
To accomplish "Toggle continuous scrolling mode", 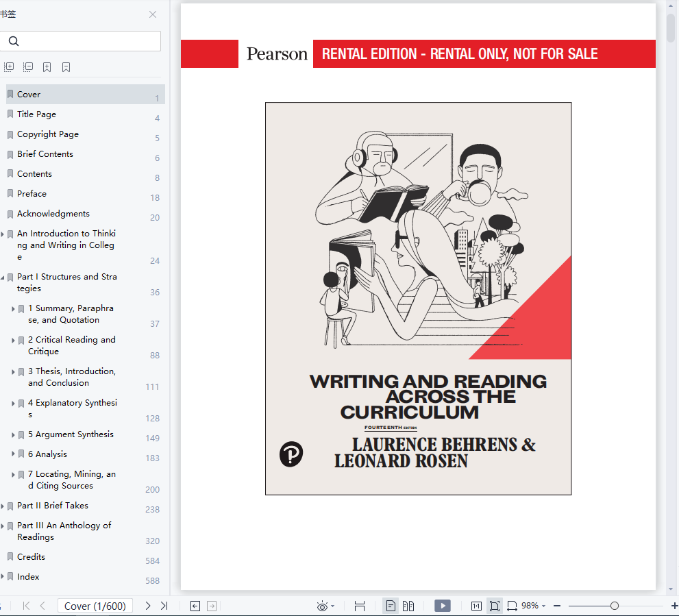I will (360, 606).
